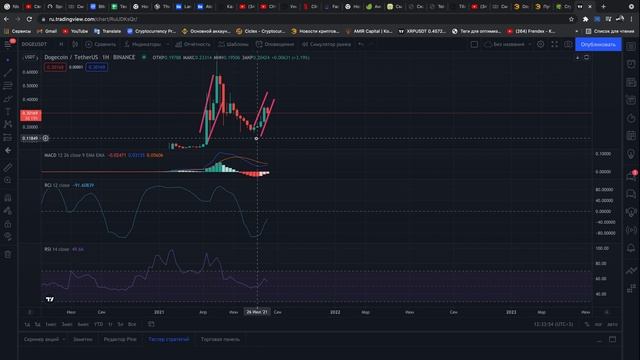Open the Редактор Pine editor tab

[120, 339]
